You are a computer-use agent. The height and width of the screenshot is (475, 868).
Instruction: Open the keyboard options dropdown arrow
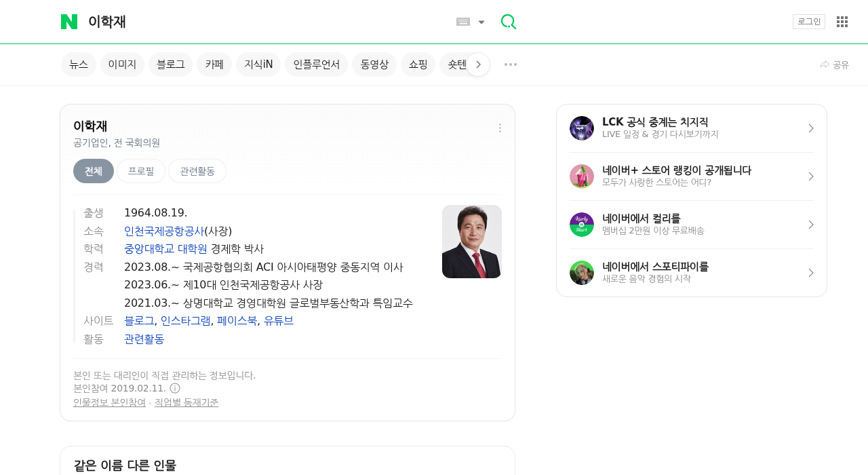481,21
